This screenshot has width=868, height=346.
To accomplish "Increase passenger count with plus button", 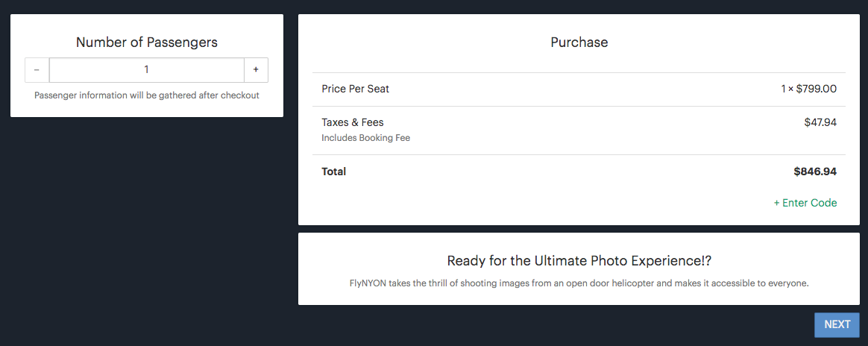I will tap(256, 69).
